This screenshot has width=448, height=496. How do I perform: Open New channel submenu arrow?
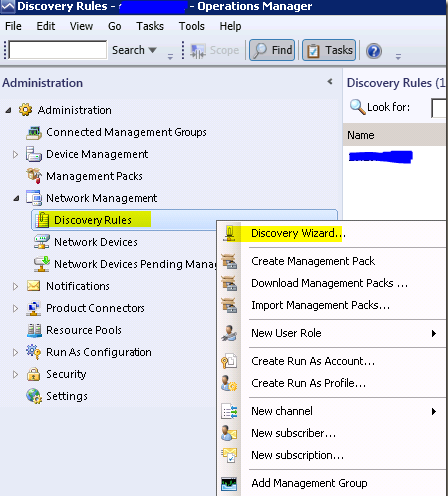pyautogui.click(x=434, y=411)
